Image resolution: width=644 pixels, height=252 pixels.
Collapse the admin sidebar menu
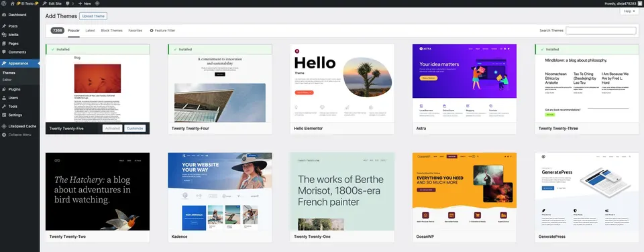coord(19,135)
